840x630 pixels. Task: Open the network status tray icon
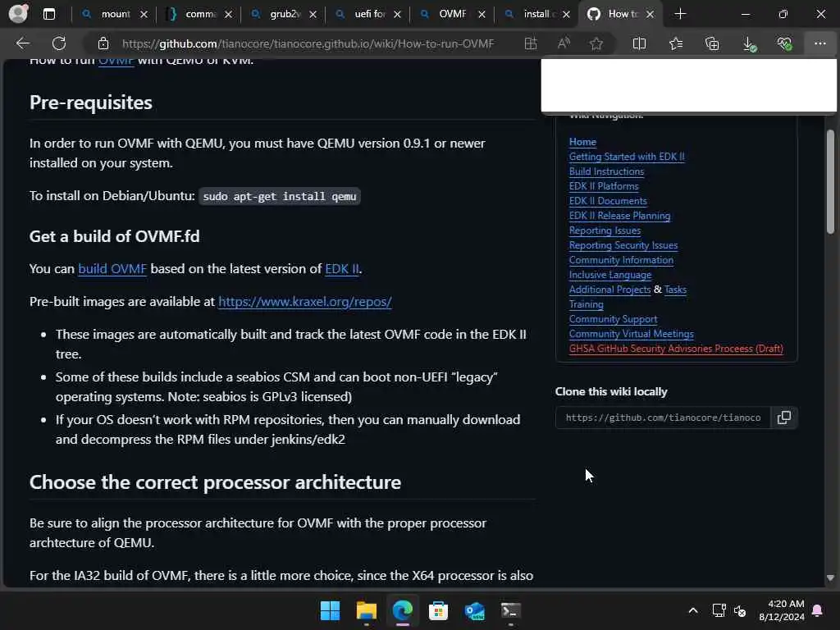click(x=719, y=610)
